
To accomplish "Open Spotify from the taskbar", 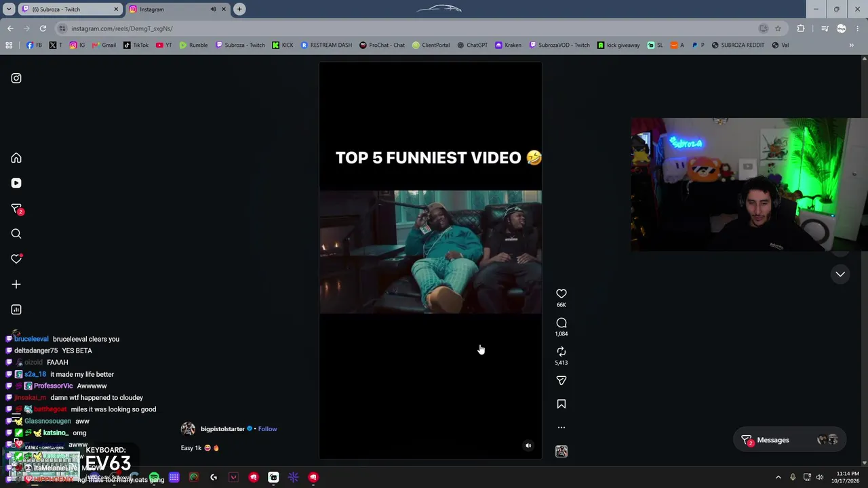I will click(x=155, y=477).
